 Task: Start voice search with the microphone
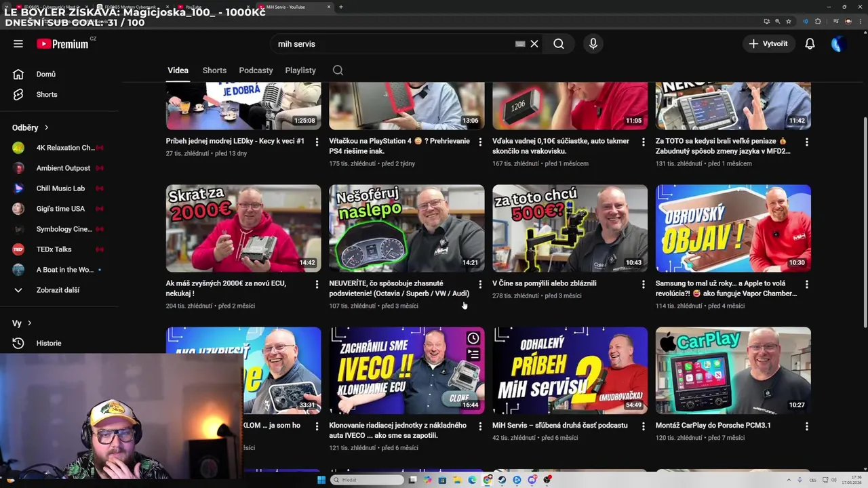pos(593,44)
